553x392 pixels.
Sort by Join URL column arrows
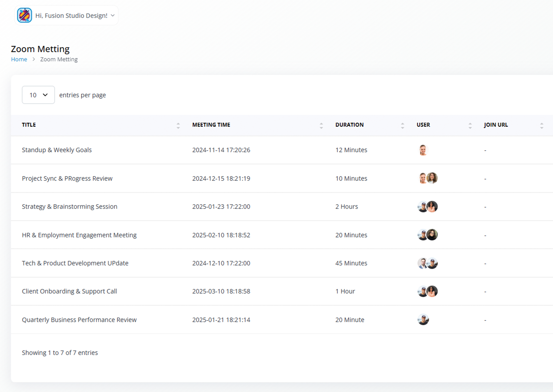click(542, 125)
